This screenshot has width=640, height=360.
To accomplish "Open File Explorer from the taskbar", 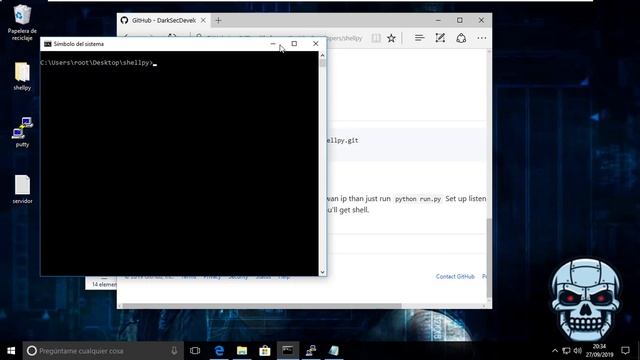I will pos(242,351).
